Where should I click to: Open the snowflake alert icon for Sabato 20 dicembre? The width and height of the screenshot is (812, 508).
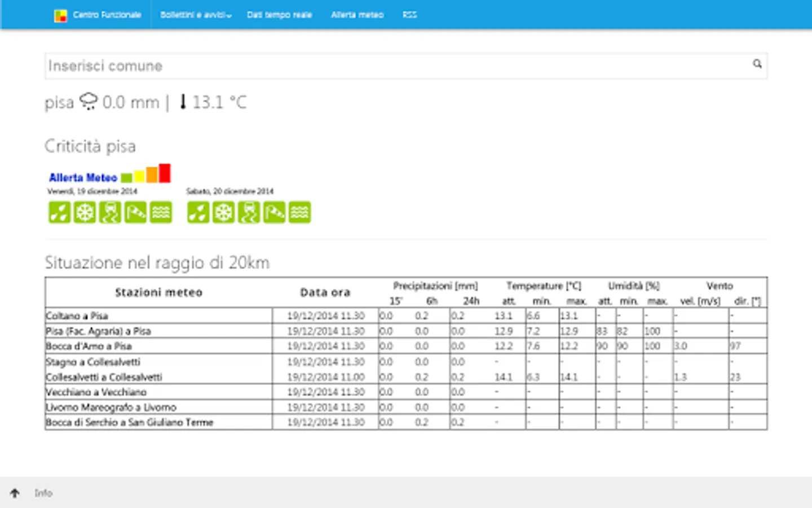pos(223,213)
